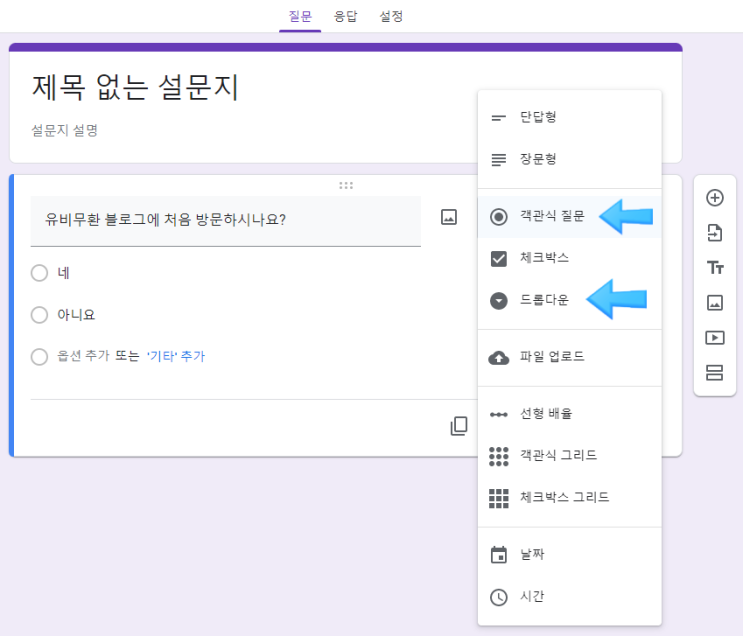
Task: Click the 설문지 설명 description field
Action: [64, 130]
